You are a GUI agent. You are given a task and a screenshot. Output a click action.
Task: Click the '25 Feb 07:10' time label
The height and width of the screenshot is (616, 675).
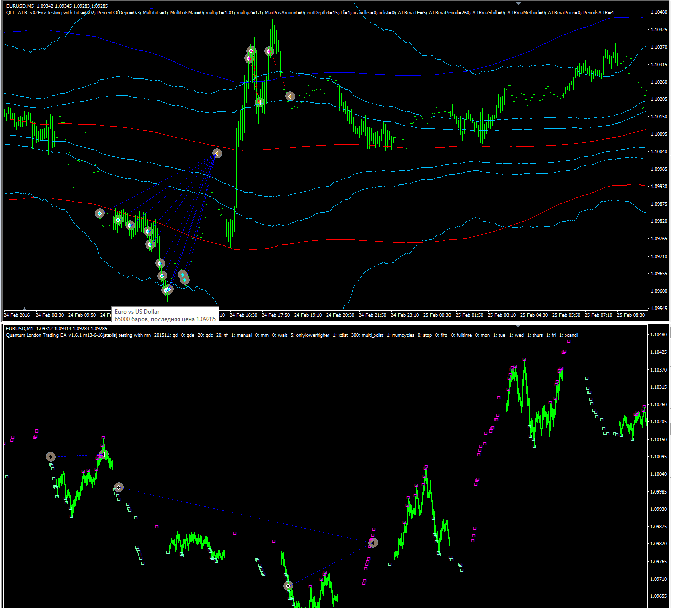[598, 315]
